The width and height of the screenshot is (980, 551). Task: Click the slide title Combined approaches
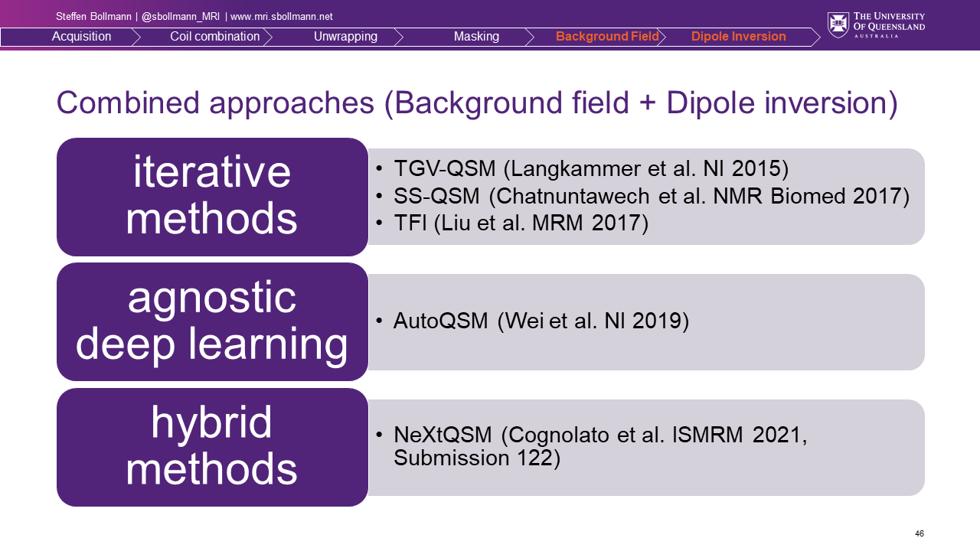476,103
